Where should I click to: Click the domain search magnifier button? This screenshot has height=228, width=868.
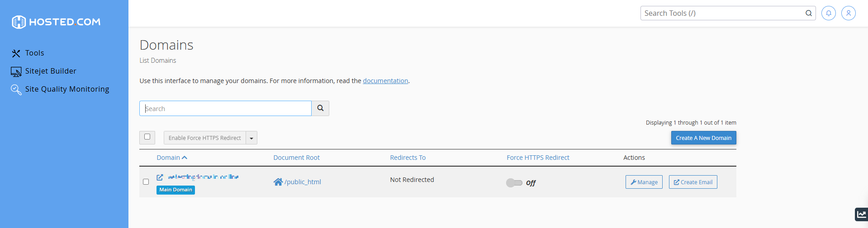click(x=320, y=108)
